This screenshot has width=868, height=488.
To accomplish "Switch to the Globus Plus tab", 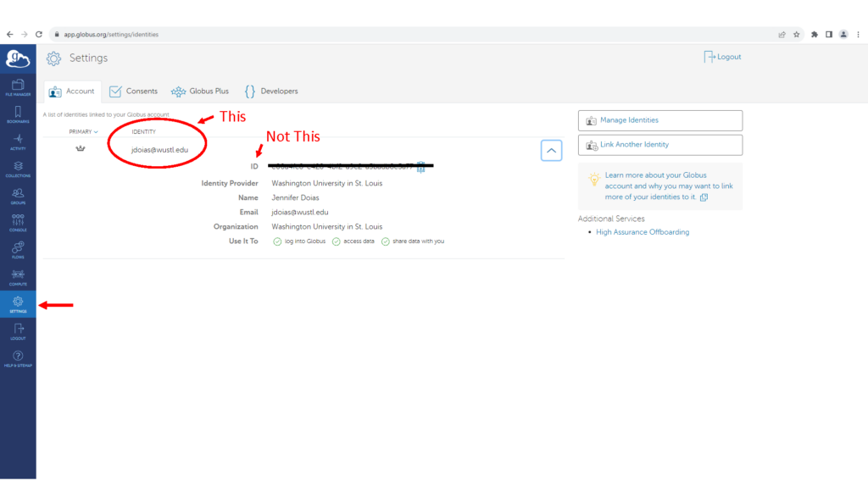I will coord(199,91).
